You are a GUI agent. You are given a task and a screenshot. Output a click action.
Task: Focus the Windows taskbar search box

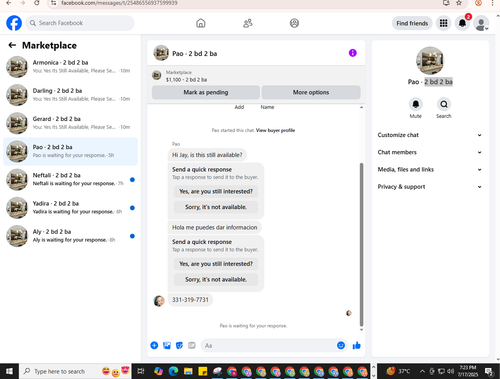pos(76,371)
